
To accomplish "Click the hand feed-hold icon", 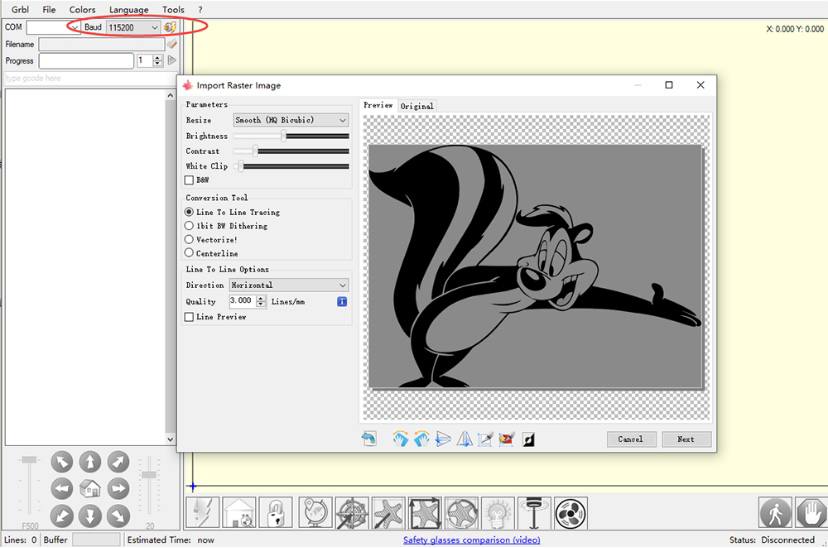I will point(812,513).
